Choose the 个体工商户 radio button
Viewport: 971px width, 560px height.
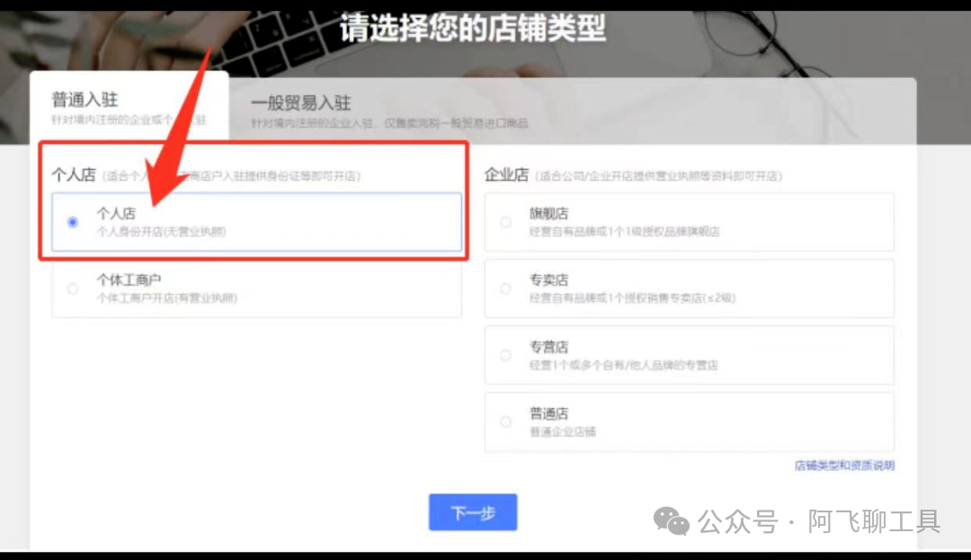pos(73,289)
